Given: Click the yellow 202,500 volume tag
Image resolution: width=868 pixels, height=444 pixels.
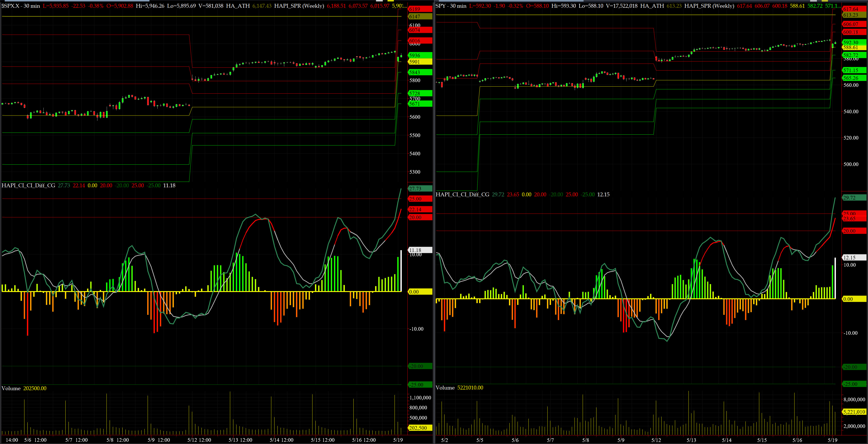Looking at the screenshot, I should click(419, 428).
